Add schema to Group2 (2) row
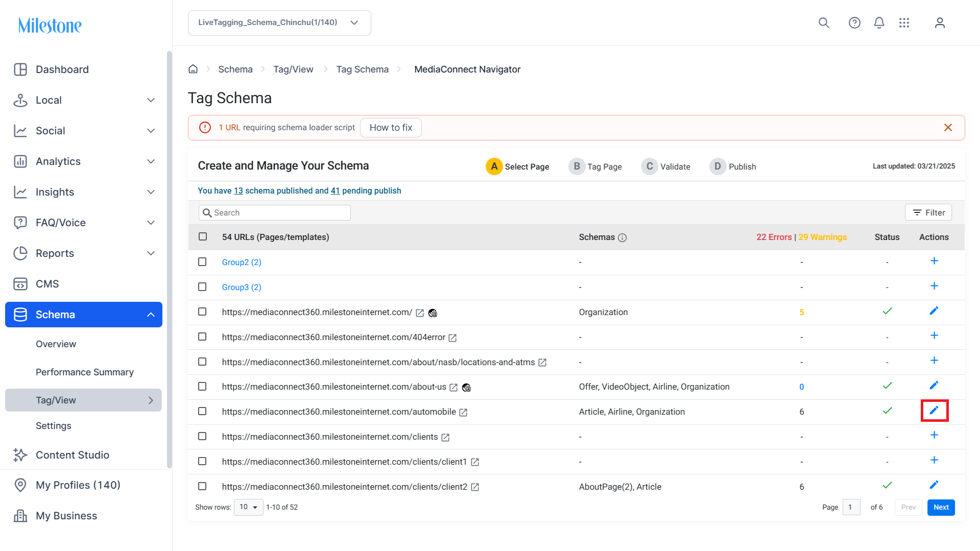980x551 pixels. click(x=934, y=261)
